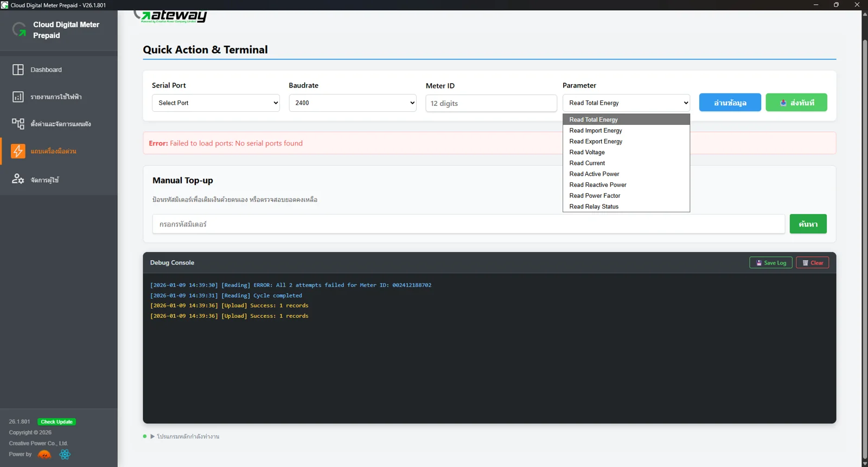Choose Read Export Energy option
The height and width of the screenshot is (467, 868).
coord(626,141)
